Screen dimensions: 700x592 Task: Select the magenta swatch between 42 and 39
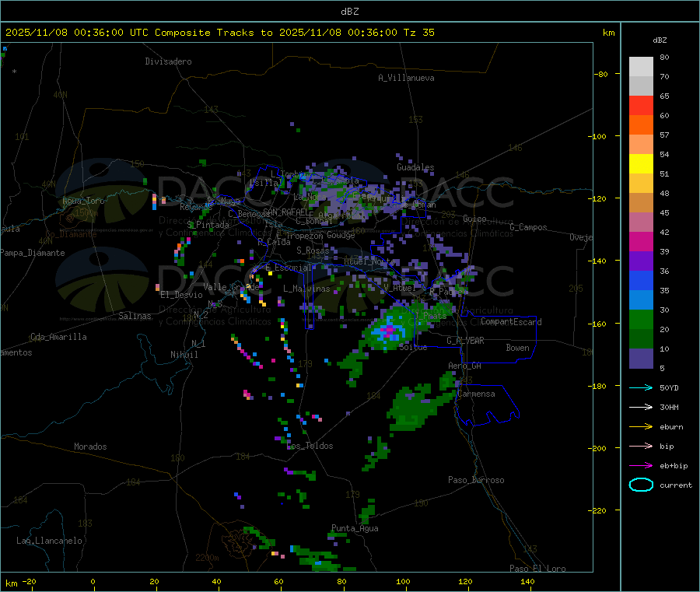(x=641, y=241)
